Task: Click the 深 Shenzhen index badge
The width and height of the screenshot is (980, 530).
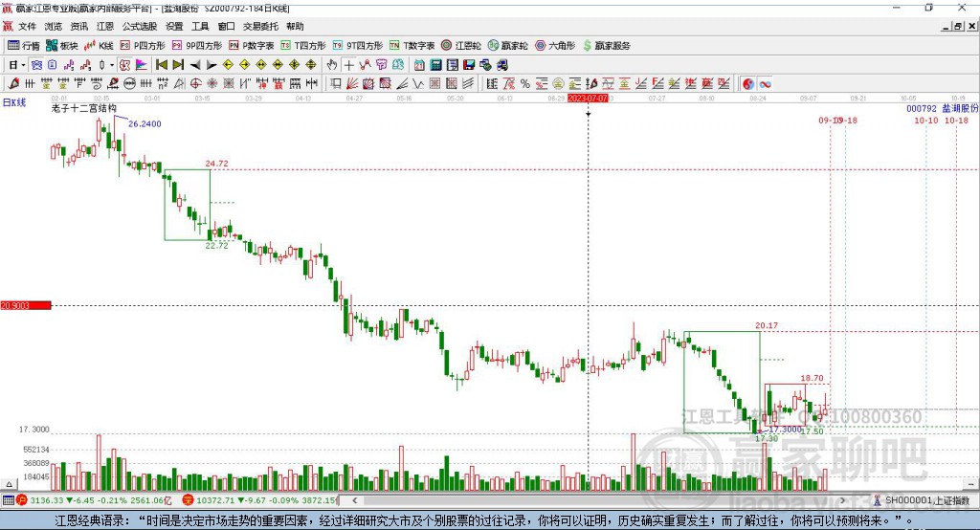Action: (x=189, y=500)
